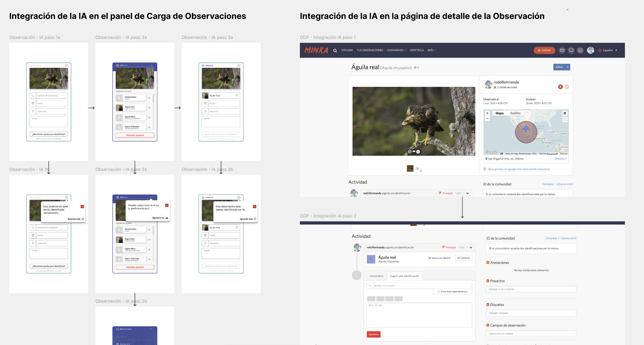Click the add photo icon below image
The image size is (644, 345).
click(x=419, y=169)
